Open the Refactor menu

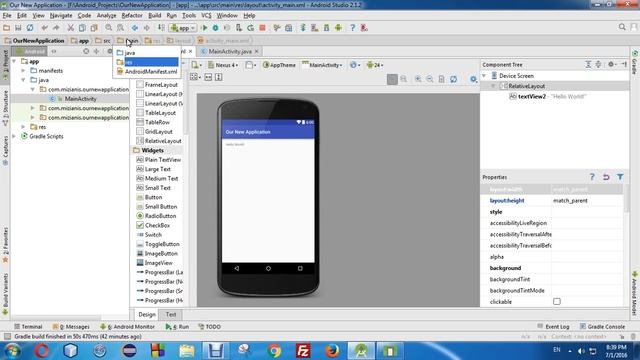(x=132, y=16)
